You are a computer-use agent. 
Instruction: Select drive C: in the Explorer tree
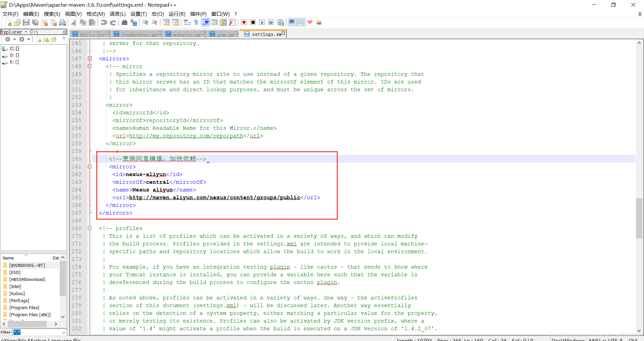tap(14, 48)
